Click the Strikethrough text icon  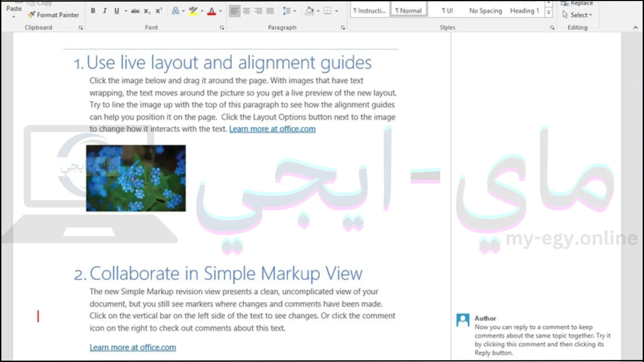[135, 11]
